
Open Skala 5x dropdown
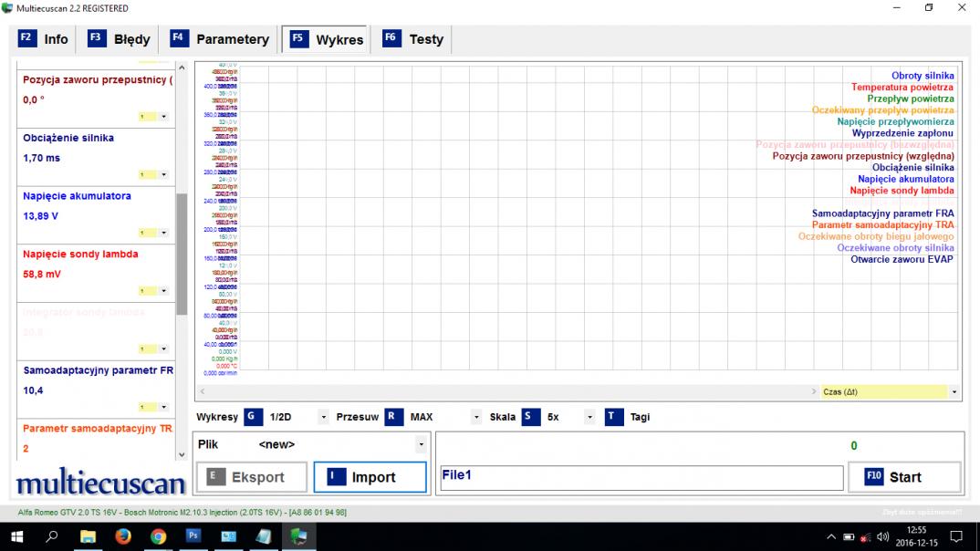pyautogui.click(x=589, y=417)
